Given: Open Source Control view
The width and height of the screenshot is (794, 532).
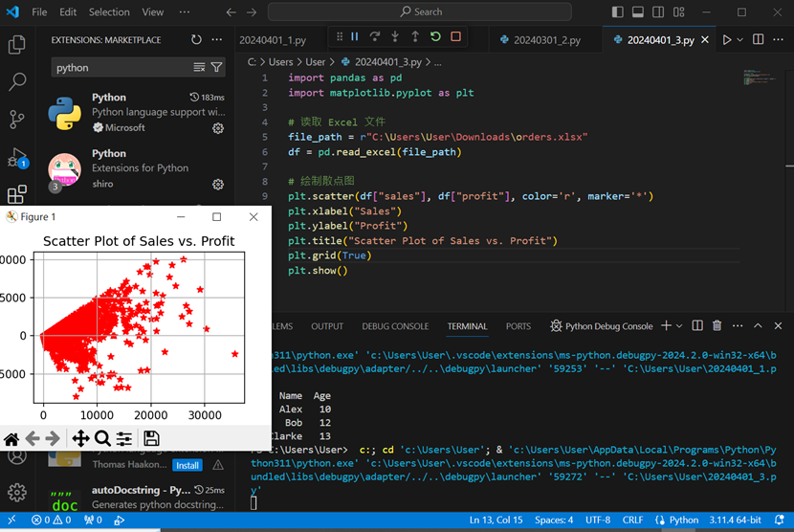Looking at the screenshot, I should point(16,120).
